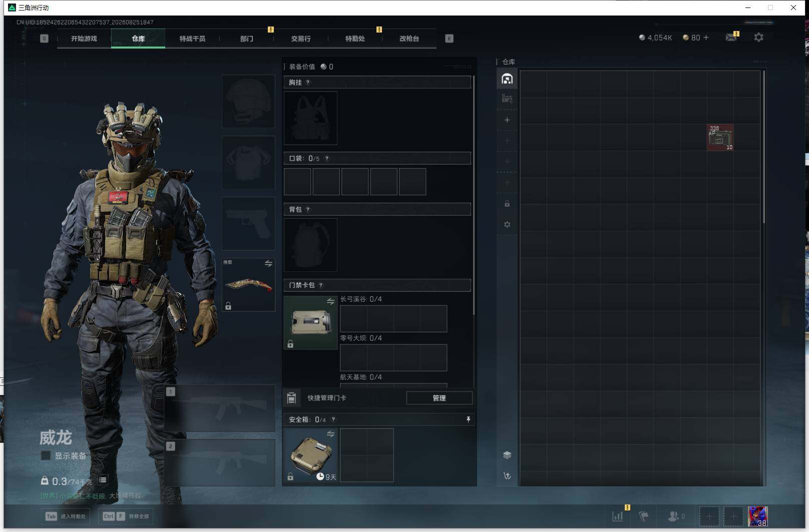Screen dimensions: 809x532
Task: Click the lock icon in warehouse sidebar
Action: pos(507,204)
